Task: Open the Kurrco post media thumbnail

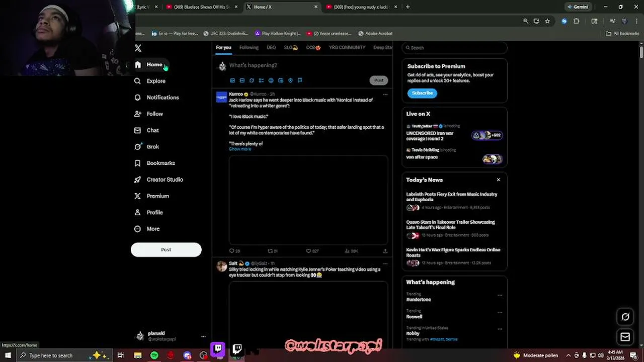Action: pyautogui.click(x=308, y=200)
